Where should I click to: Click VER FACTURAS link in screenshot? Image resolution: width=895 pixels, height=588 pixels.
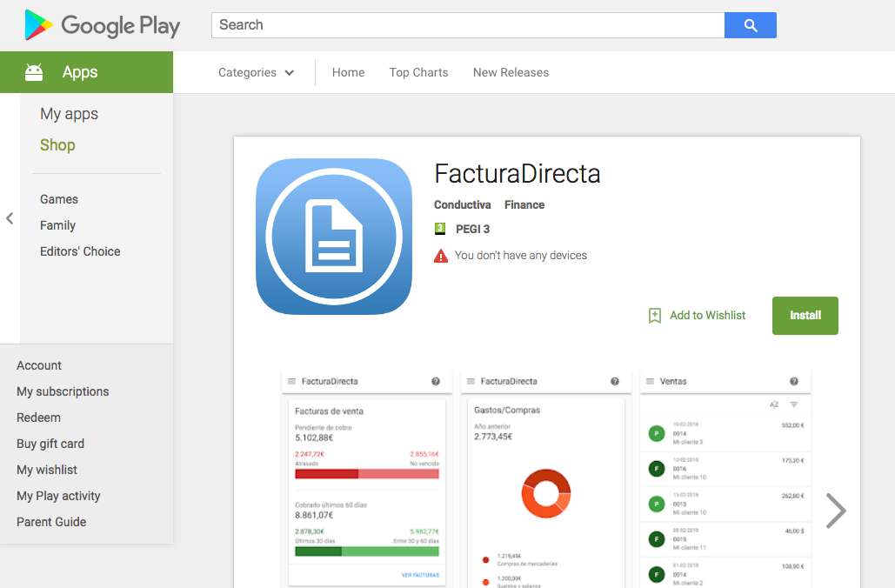point(420,575)
